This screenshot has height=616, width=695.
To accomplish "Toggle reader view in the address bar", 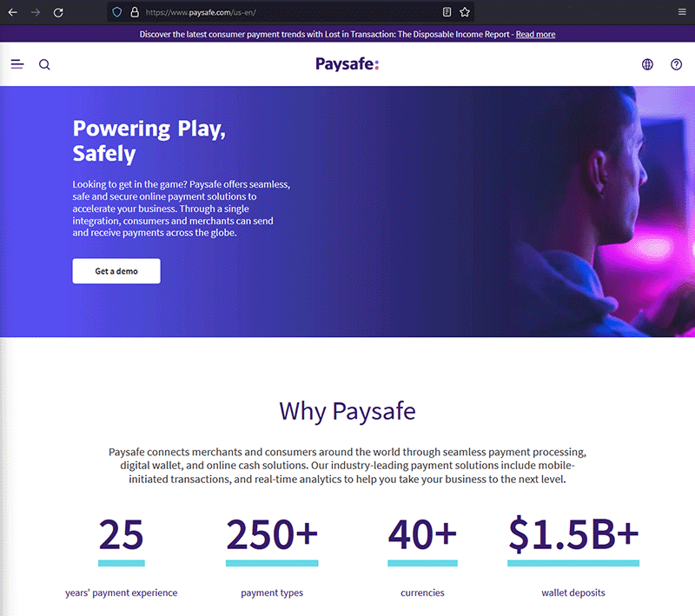I will pos(446,12).
